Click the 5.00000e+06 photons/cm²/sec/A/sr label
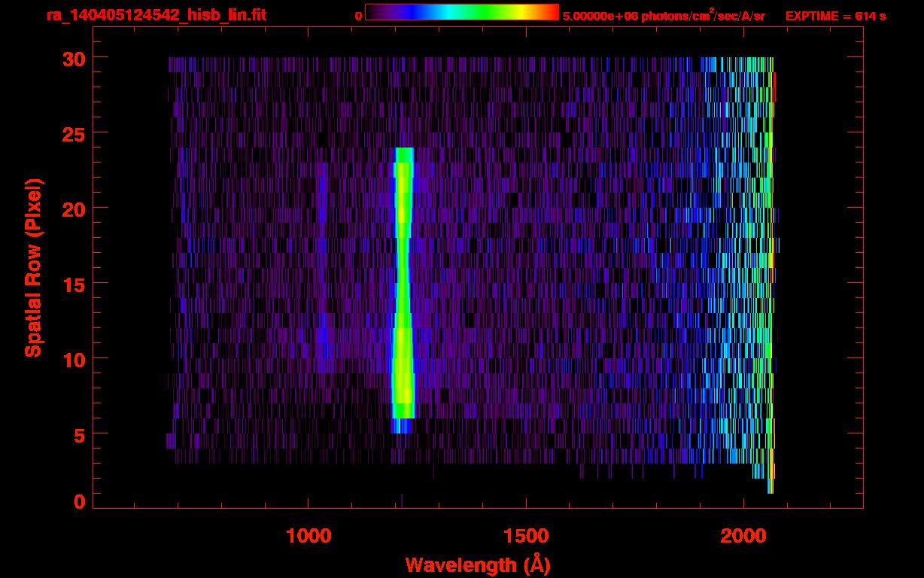 click(664, 15)
